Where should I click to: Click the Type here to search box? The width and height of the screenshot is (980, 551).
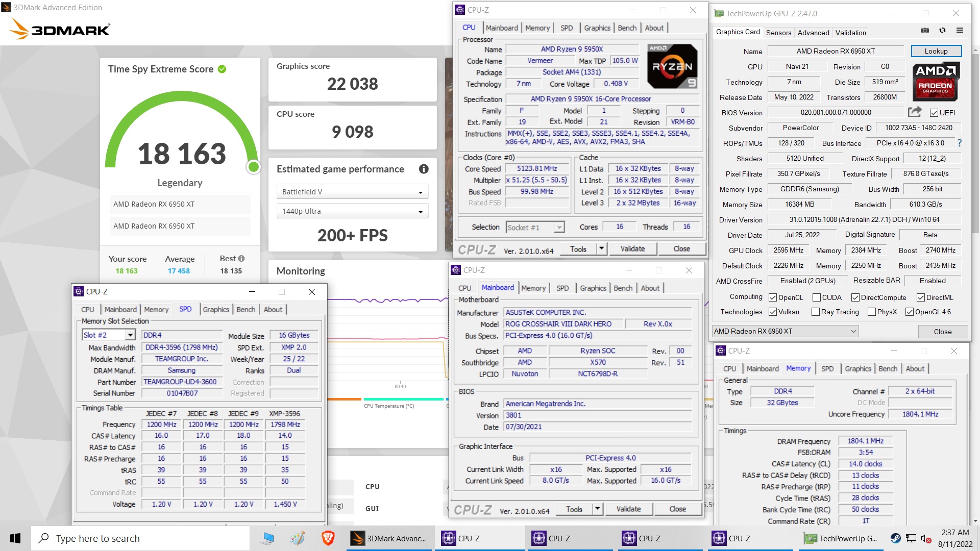[140, 538]
